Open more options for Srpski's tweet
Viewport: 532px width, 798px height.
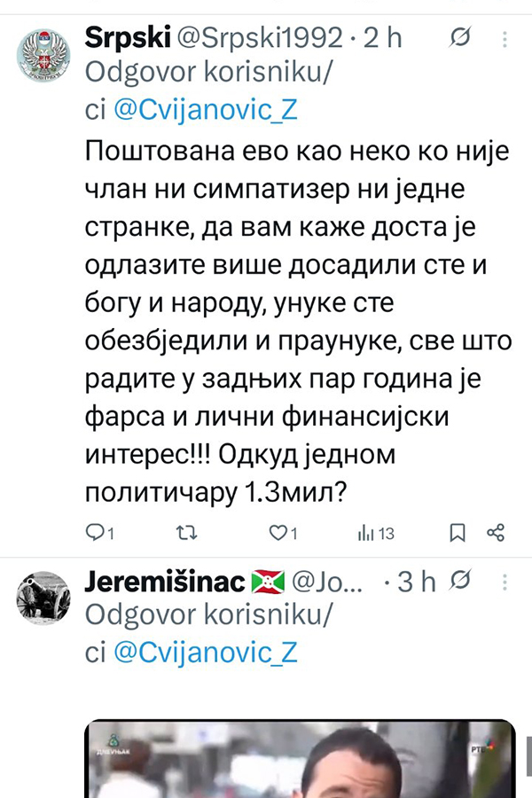pyautogui.click(x=505, y=38)
